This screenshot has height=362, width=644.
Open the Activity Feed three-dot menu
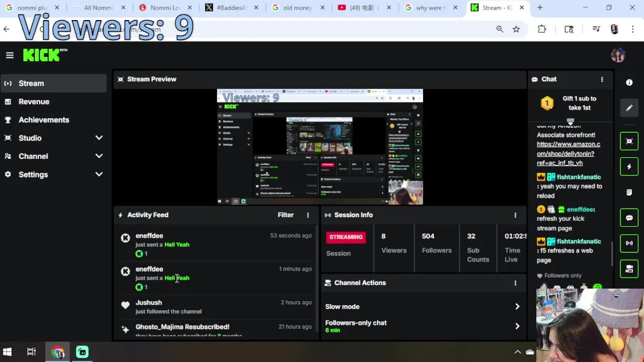308,215
